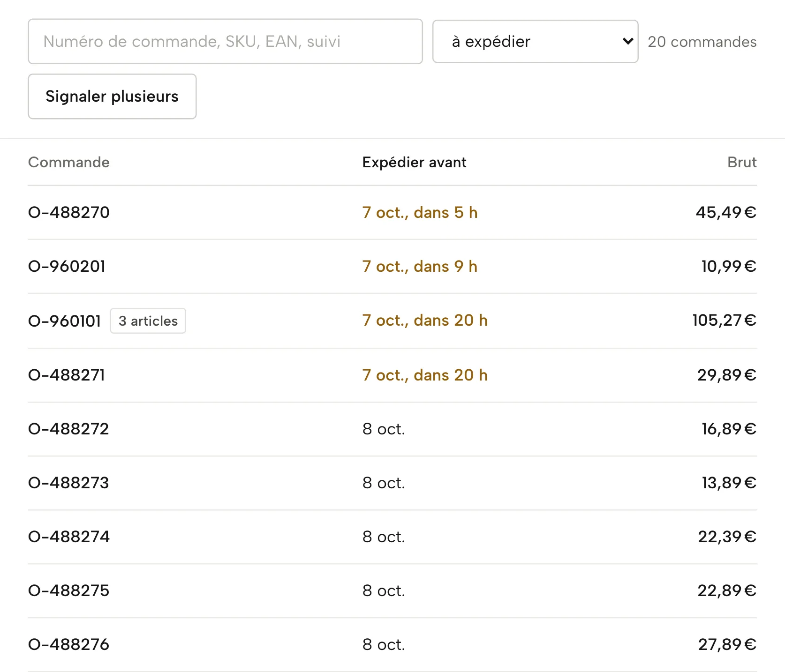Click the 22,89 € amount

point(727,590)
